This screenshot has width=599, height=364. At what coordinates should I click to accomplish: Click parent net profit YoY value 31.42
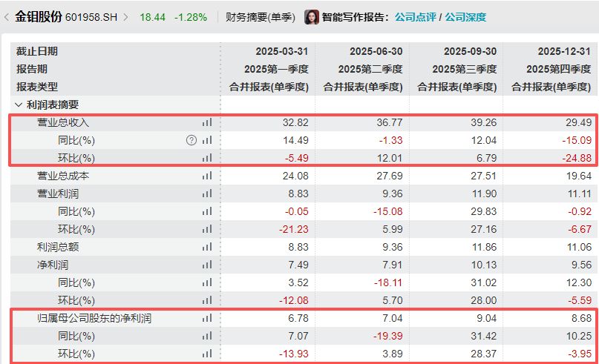click(x=484, y=336)
